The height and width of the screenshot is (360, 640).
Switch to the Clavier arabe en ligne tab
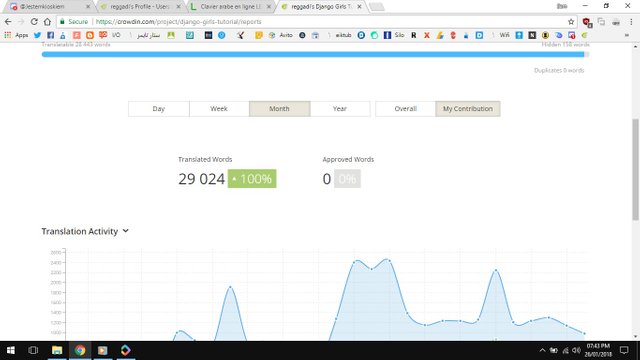(231, 7)
